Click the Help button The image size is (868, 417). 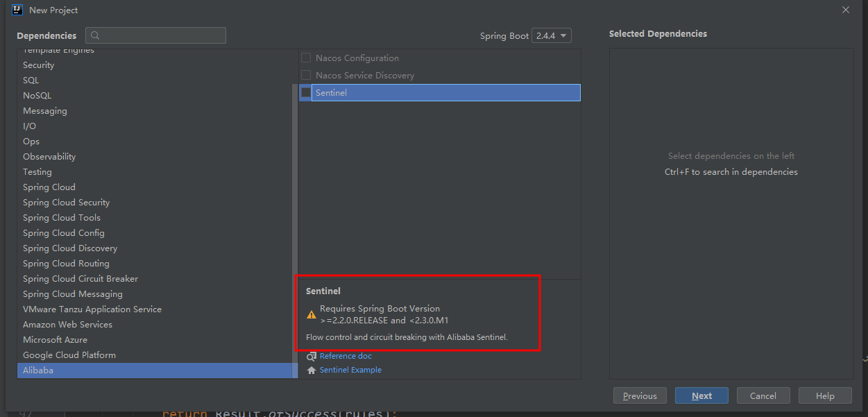825,395
